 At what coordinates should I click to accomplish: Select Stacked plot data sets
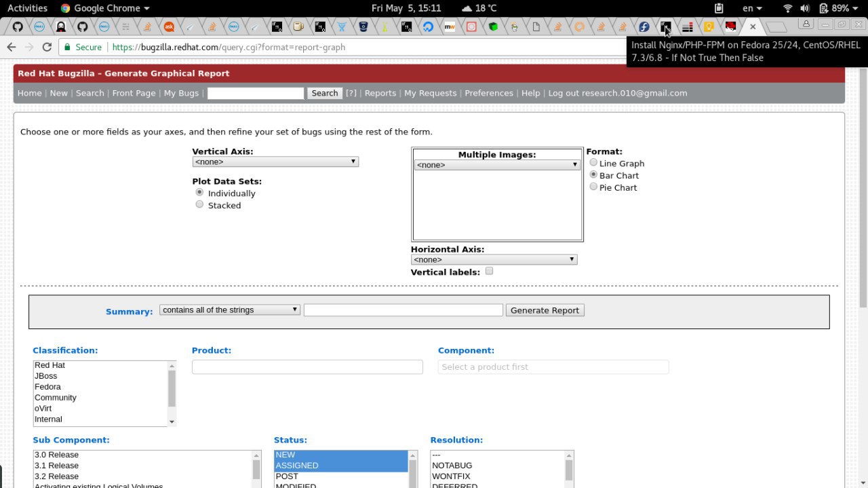coord(199,204)
